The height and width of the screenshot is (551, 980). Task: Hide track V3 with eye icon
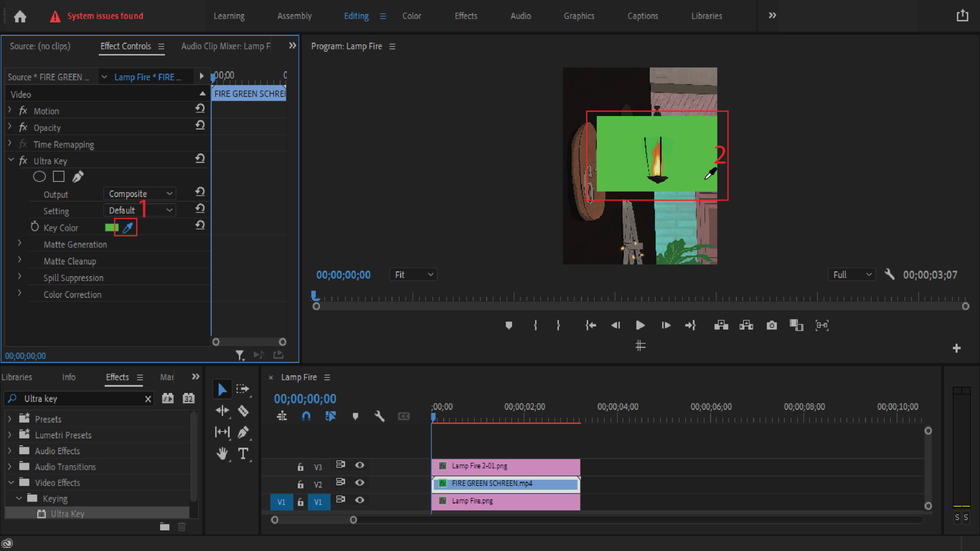(359, 465)
